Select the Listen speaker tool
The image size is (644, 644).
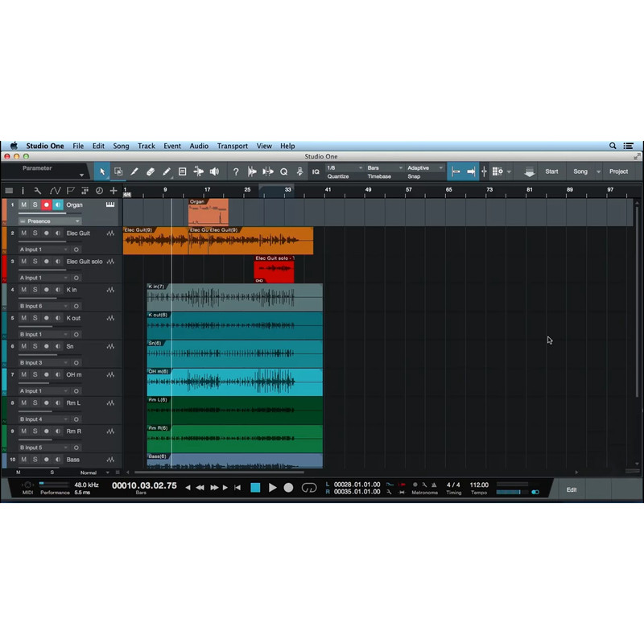tap(214, 171)
